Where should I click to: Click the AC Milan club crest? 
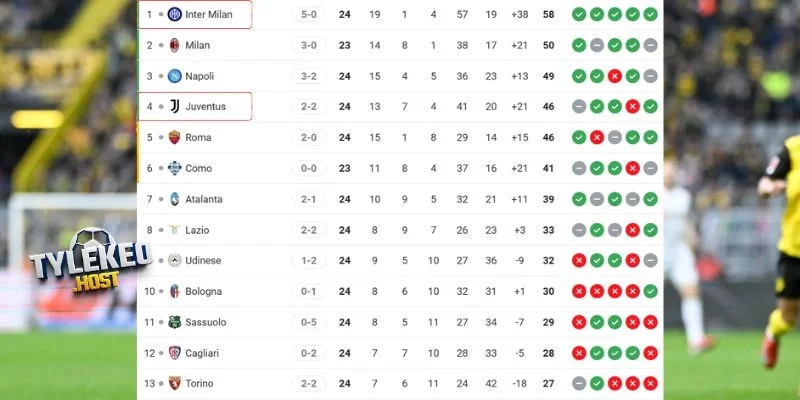[x=174, y=45]
